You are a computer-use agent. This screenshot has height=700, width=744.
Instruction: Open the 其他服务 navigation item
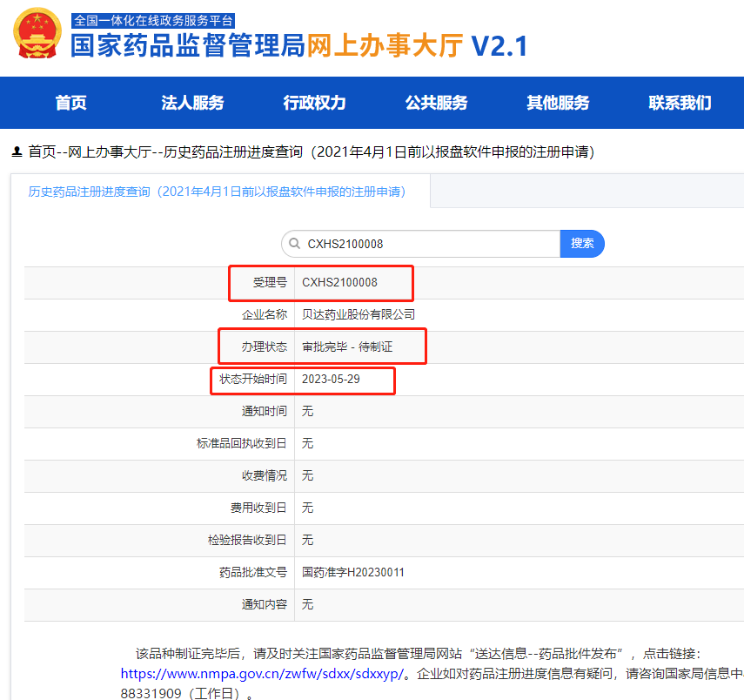[x=558, y=103]
